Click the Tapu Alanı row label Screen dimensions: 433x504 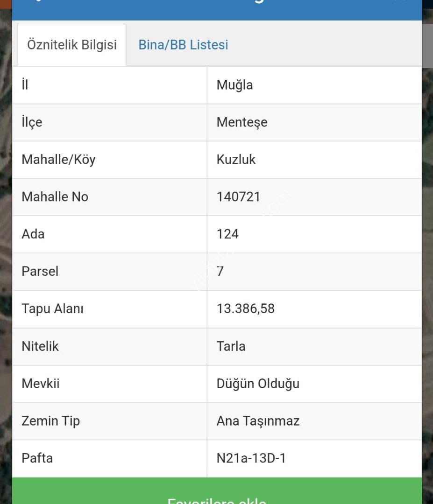pyautogui.click(x=52, y=308)
